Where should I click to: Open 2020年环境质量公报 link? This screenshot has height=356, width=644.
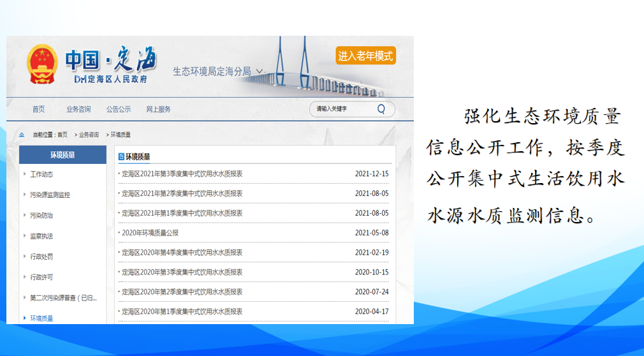coord(150,233)
